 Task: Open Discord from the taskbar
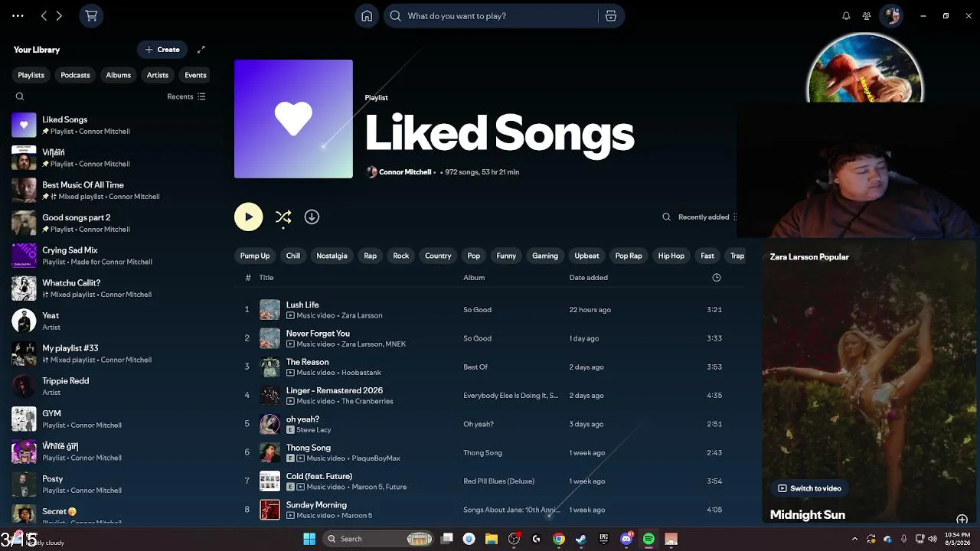pyautogui.click(x=626, y=539)
